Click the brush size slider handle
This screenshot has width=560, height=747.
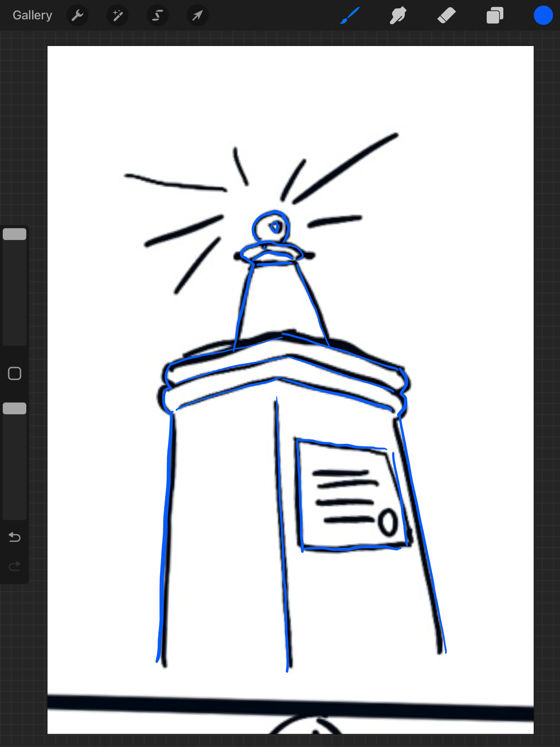tap(15, 234)
